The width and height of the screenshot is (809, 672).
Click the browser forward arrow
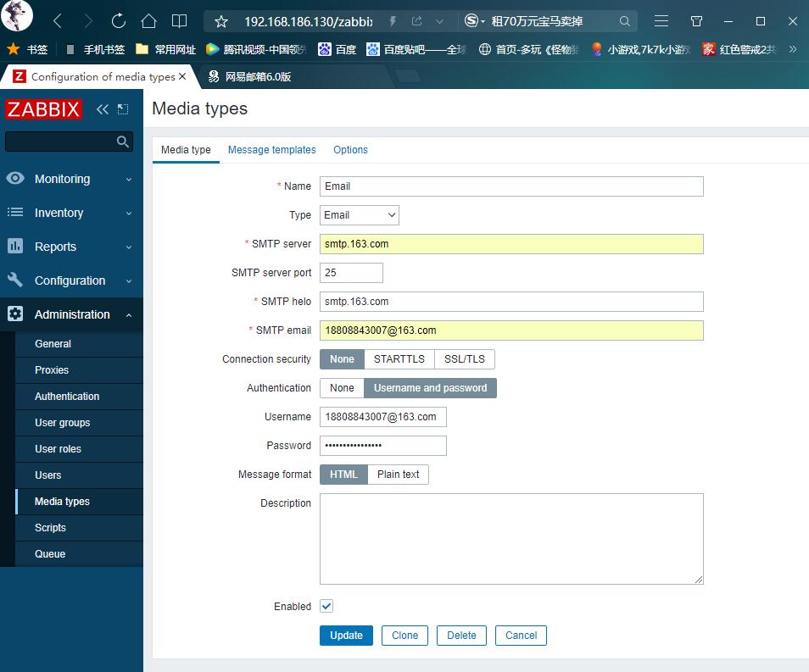click(88, 21)
